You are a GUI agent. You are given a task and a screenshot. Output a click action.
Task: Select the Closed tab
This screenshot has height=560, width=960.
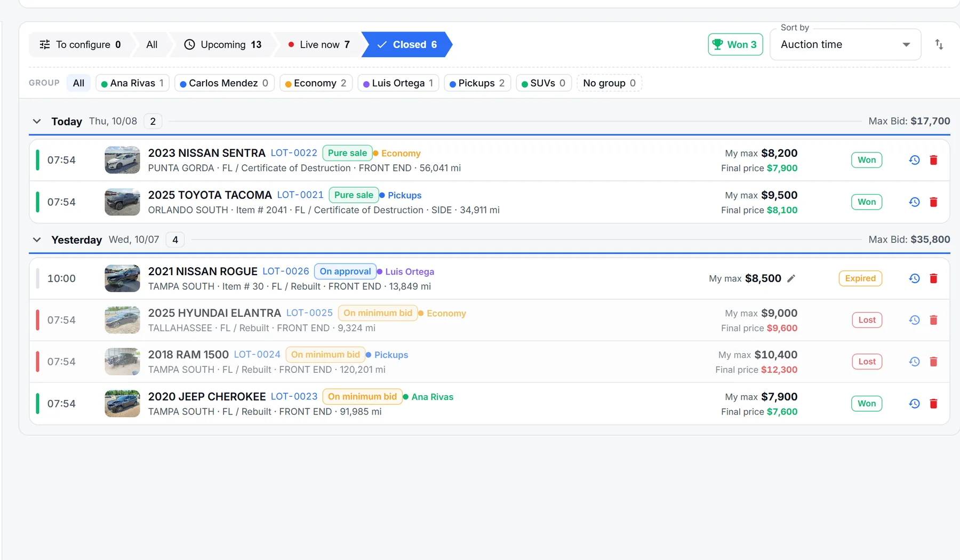point(407,44)
